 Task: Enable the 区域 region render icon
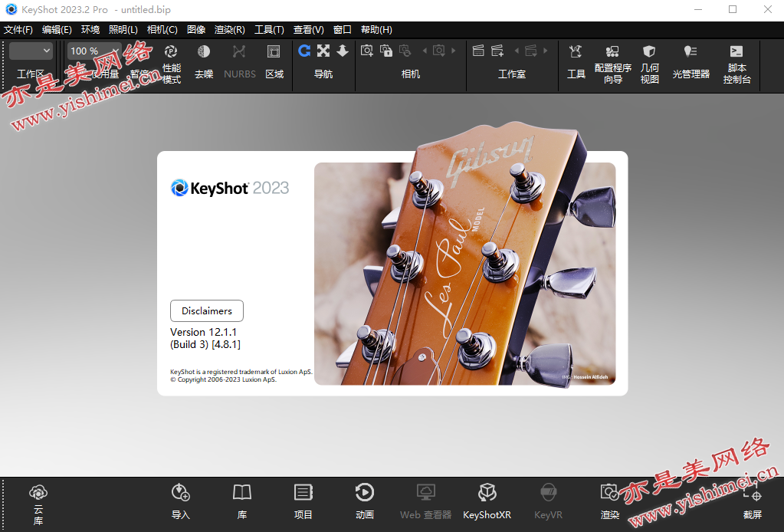click(x=274, y=51)
